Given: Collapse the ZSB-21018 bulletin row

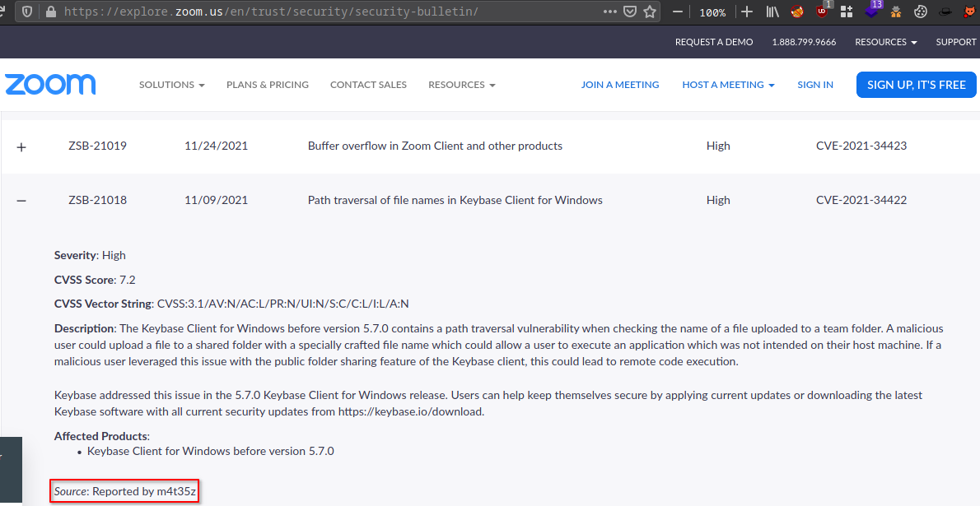Looking at the screenshot, I should [x=21, y=200].
